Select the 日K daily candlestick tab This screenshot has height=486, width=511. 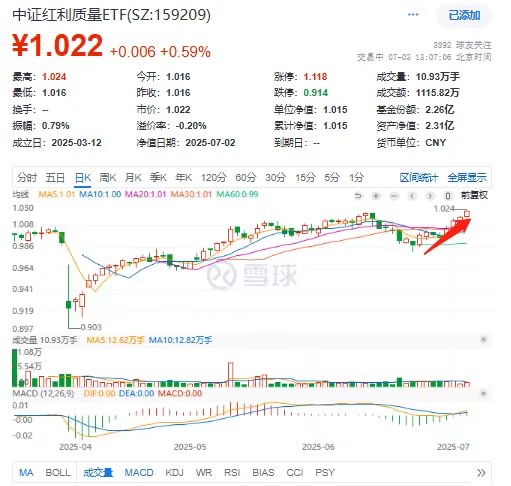[83, 177]
